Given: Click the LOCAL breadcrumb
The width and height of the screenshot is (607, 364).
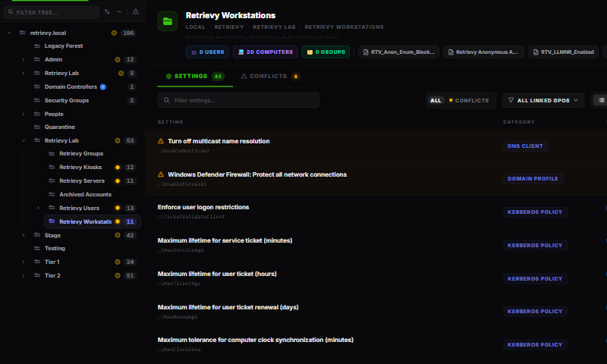Looking at the screenshot, I should click(x=195, y=27).
